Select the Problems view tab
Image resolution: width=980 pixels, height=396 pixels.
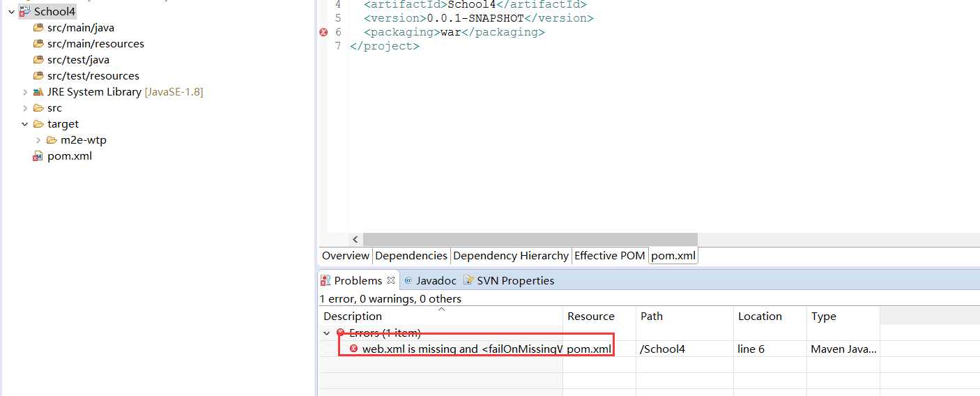pos(358,280)
